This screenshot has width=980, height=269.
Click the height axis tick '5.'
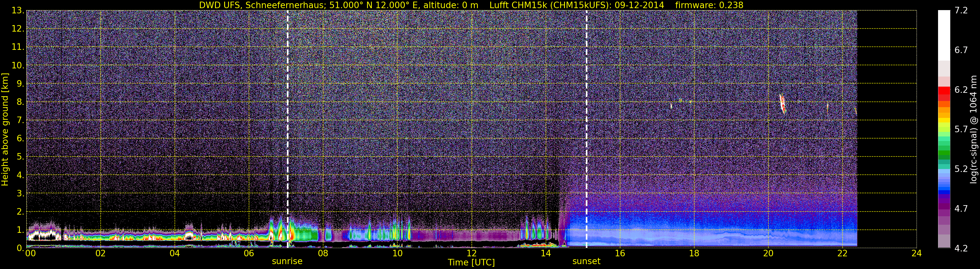click(20, 157)
